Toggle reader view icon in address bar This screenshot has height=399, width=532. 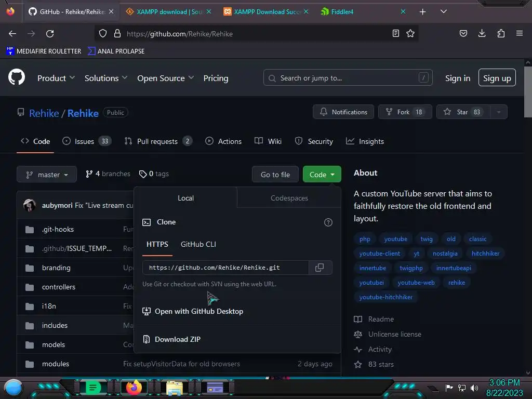click(395, 33)
